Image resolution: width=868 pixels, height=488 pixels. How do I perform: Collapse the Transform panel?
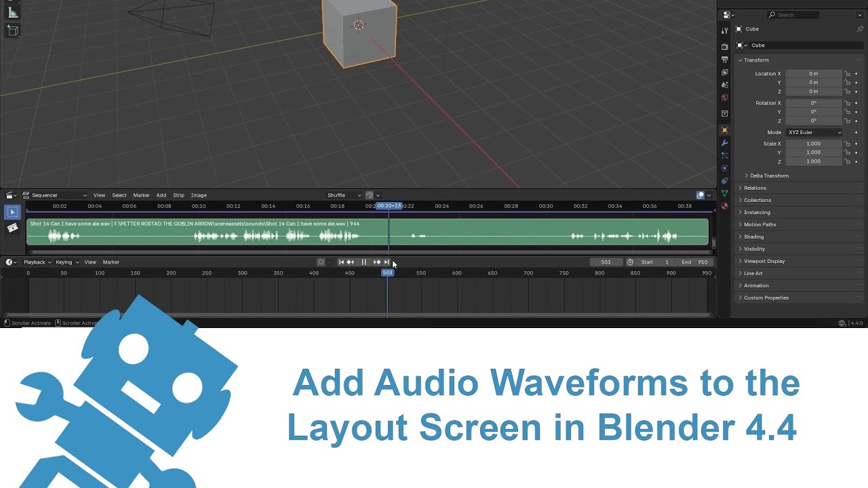[x=756, y=60]
